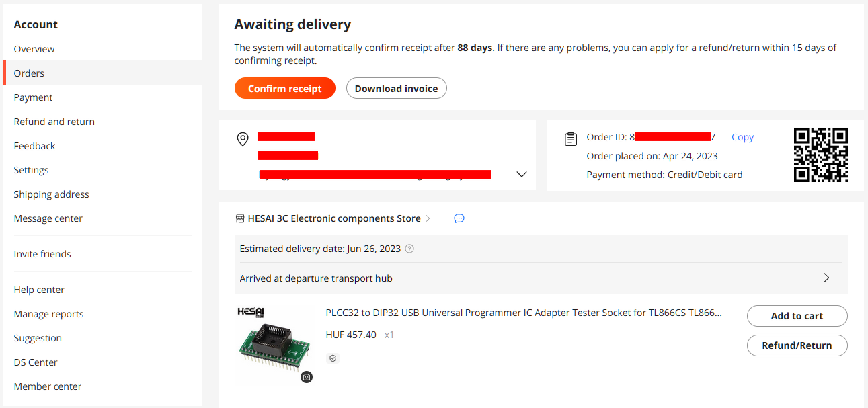868x408 pixels.
Task: Expand the shipping address details
Action: [522, 174]
